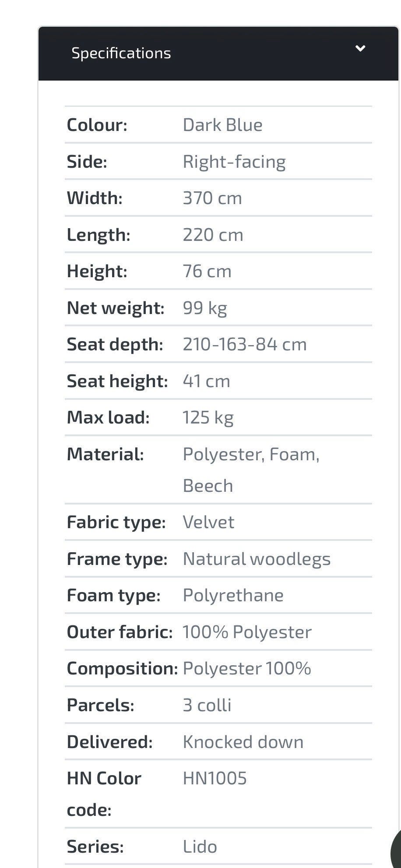Click the 99 kg net weight value

(x=205, y=308)
